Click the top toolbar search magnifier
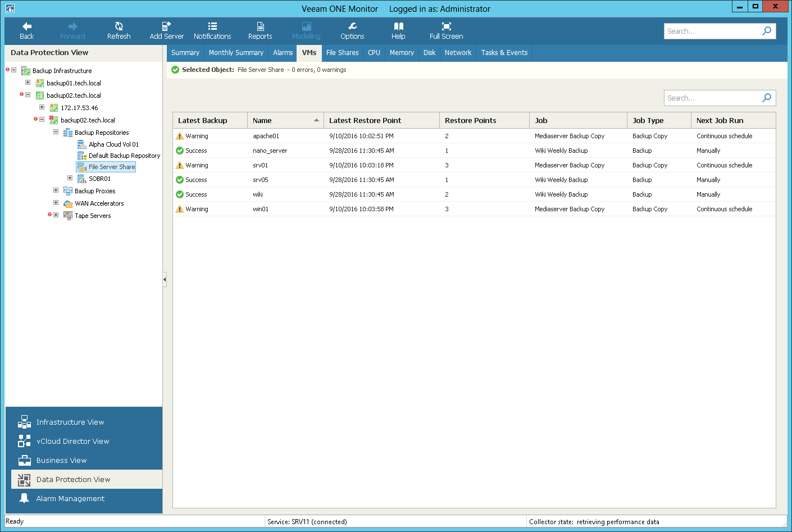 click(767, 31)
